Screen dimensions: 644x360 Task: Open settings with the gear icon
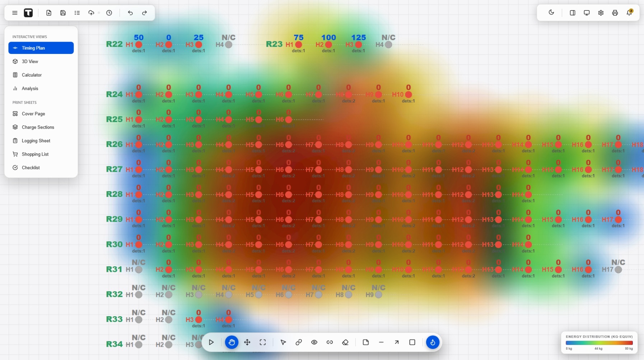click(x=601, y=13)
